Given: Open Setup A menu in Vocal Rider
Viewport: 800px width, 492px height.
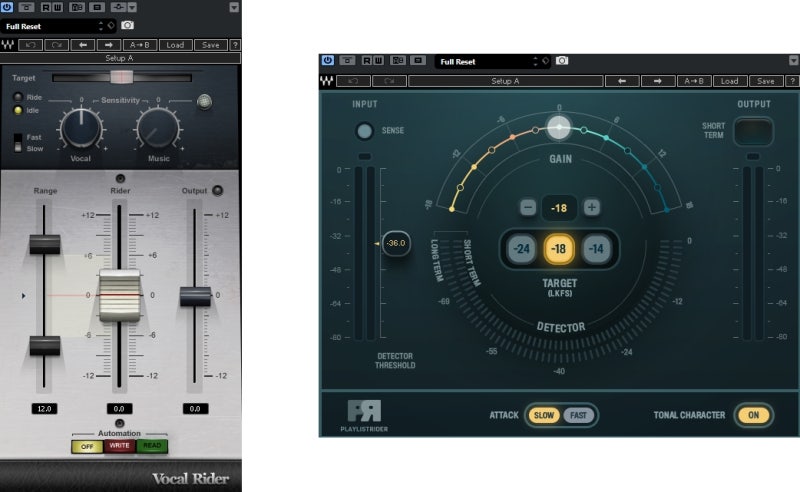Looking at the screenshot, I should pyautogui.click(x=120, y=58).
